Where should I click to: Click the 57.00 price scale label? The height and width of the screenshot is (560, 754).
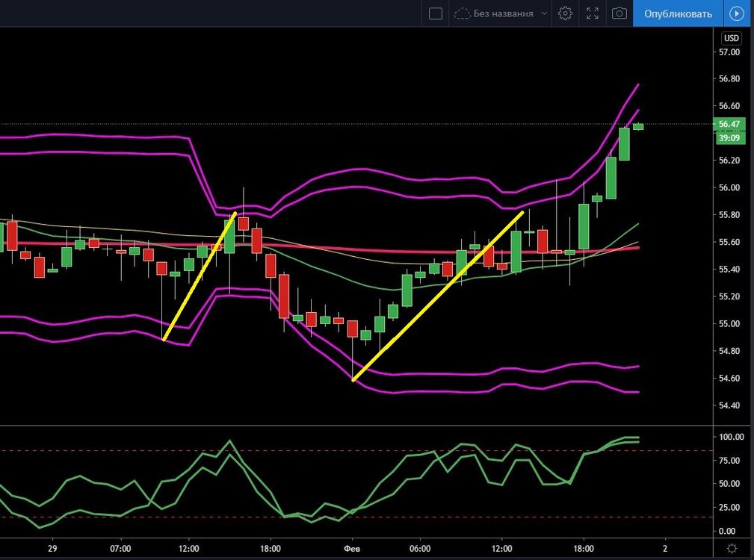729,52
